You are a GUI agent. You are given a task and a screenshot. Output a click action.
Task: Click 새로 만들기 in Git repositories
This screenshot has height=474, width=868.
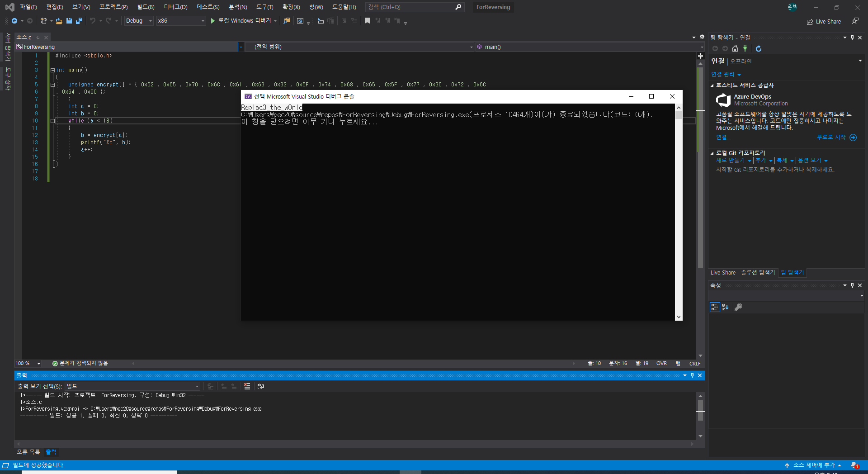tap(730, 161)
